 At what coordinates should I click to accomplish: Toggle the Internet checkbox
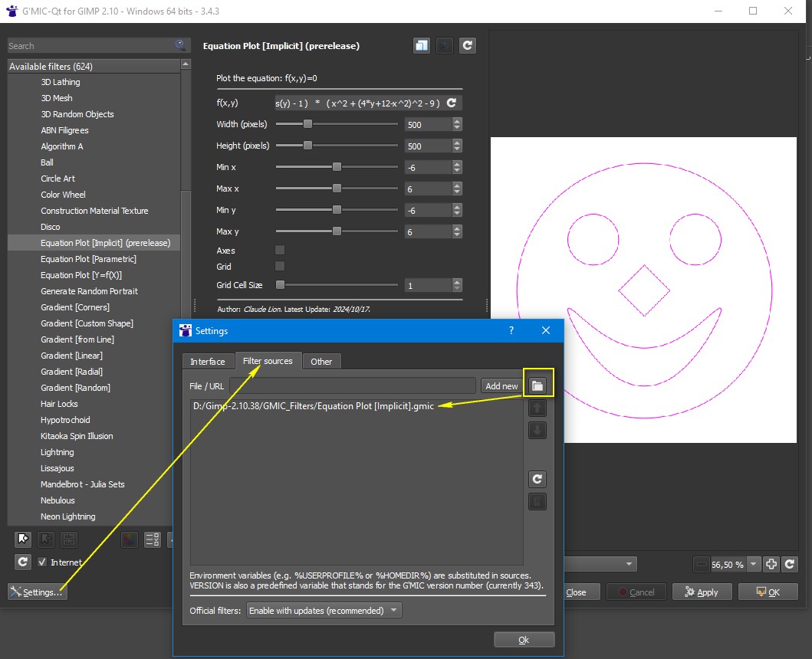[x=42, y=562]
